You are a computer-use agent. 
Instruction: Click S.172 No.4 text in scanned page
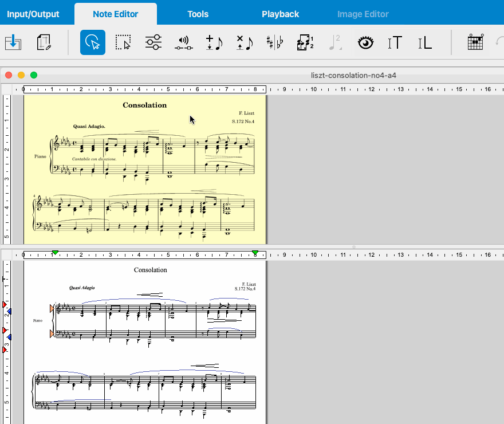tap(243, 121)
